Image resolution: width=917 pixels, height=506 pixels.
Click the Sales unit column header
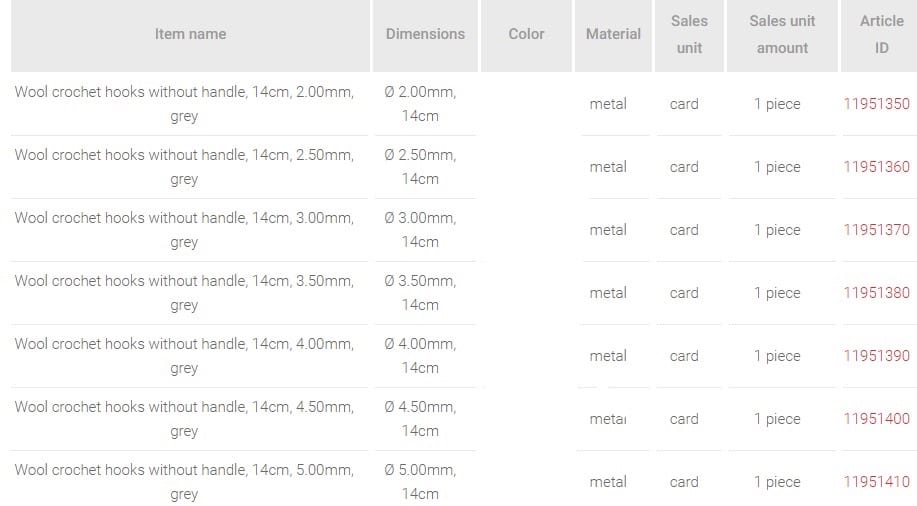tap(689, 34)
